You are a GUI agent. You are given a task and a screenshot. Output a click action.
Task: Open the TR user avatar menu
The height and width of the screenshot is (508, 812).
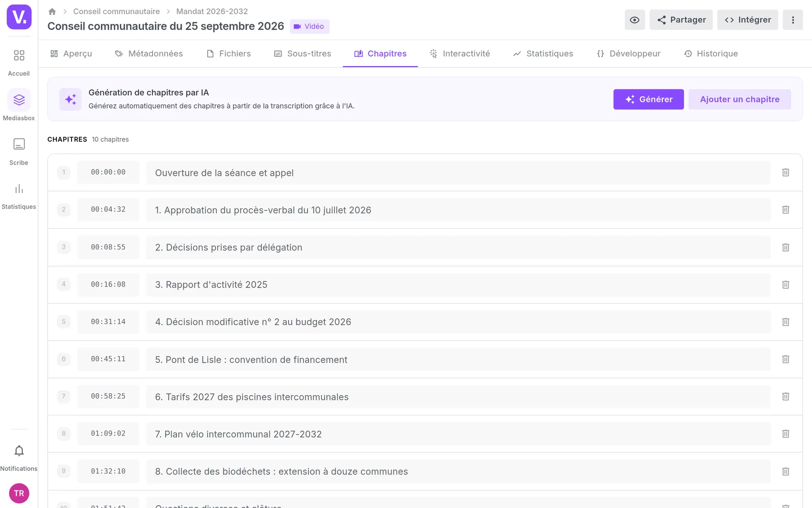click(x=19, y=493)
